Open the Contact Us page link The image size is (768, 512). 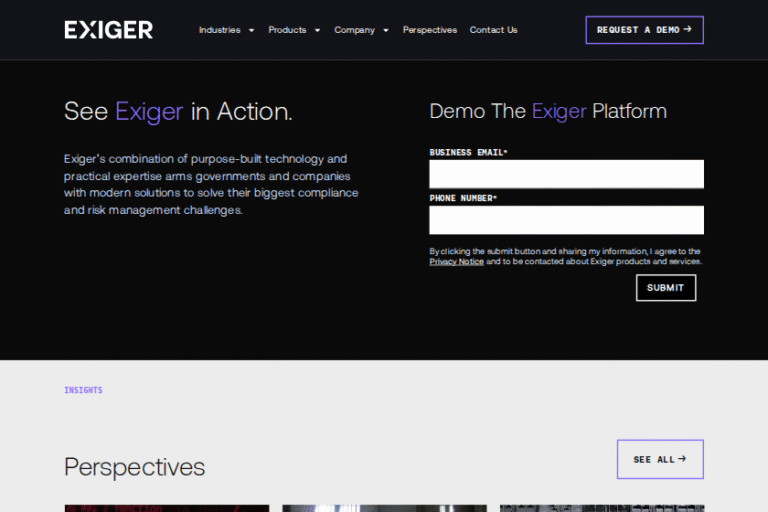[493, 30]
